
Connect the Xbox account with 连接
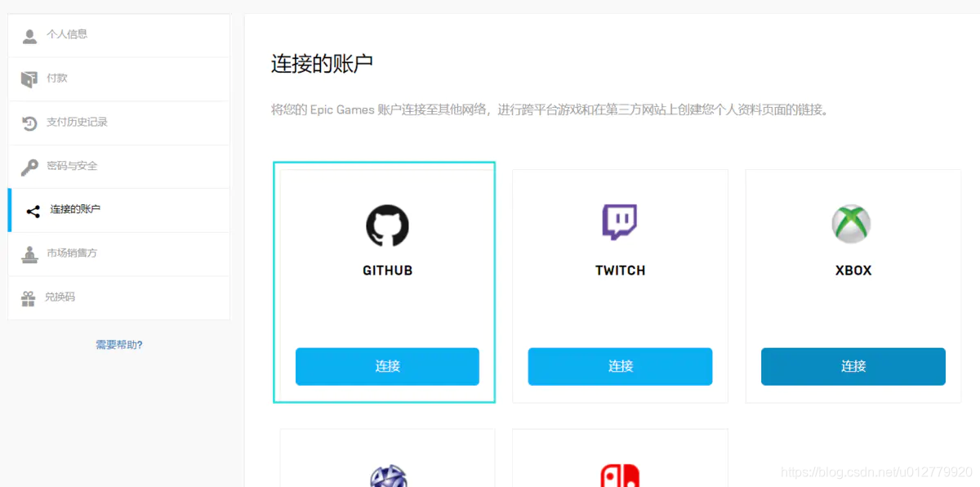[x=853, y=366]
